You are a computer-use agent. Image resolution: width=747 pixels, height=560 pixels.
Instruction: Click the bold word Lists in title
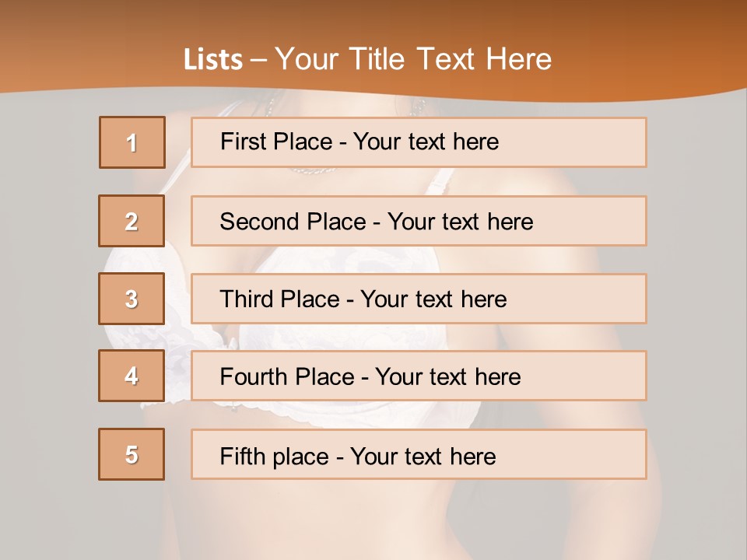(x=213, y=59)
